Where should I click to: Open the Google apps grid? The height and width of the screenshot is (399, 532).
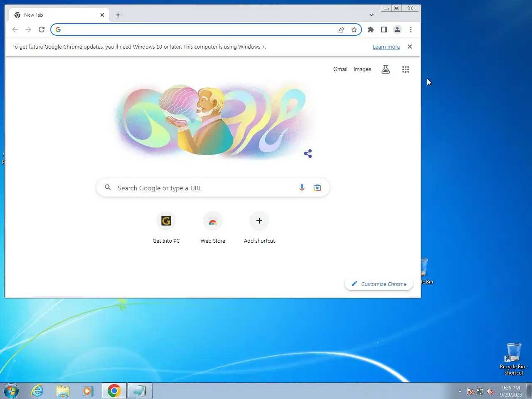pyautogui.click(x=406, y=69)
